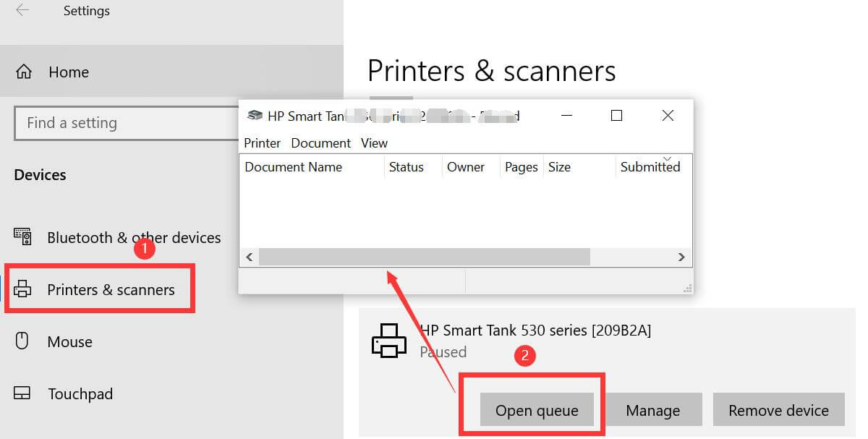Click the Touchpad icon in the sidebar
This screenshot has height=439, width=868.
point(24,393)
